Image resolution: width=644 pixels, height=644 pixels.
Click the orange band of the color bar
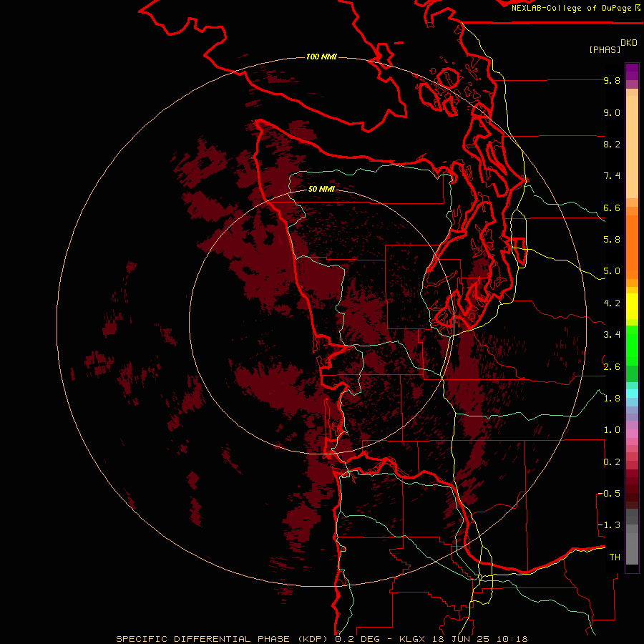[x=632, y=246]
